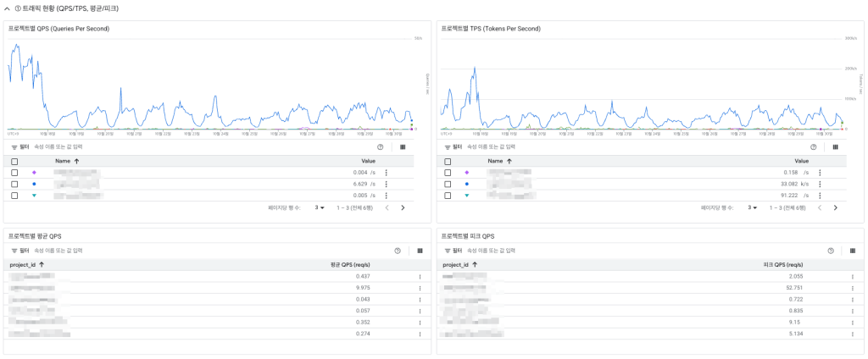Open row menu for 피크 QPS 5.134
The height and width of the screenshot is (359, 868).
(853, 334)
